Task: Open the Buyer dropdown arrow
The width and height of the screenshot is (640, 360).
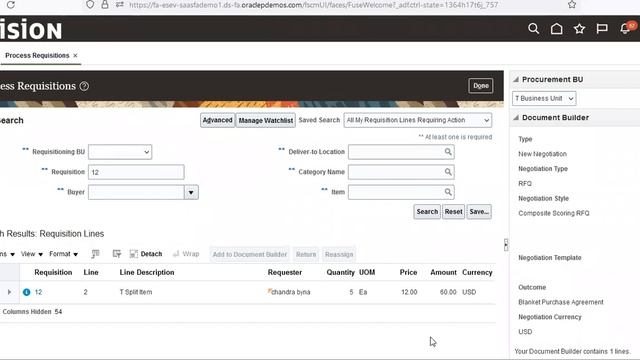Action: 191,192
